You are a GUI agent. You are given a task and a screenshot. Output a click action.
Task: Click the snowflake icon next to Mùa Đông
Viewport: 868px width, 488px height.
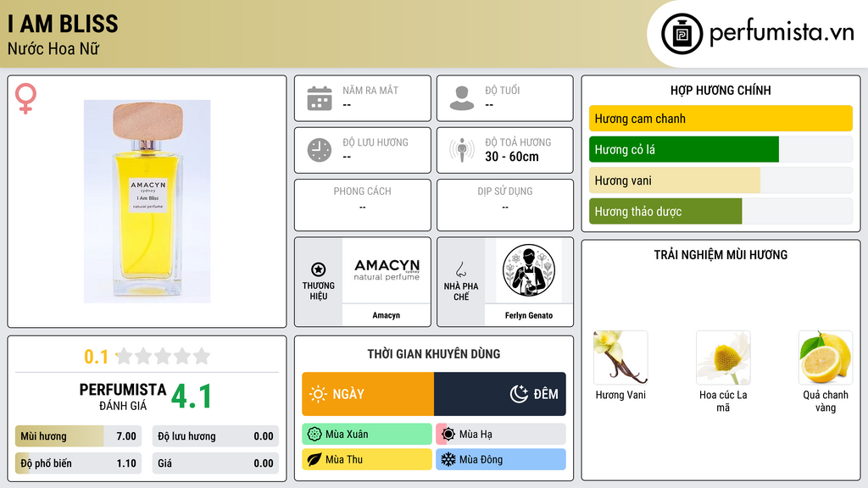pos(448,459)
